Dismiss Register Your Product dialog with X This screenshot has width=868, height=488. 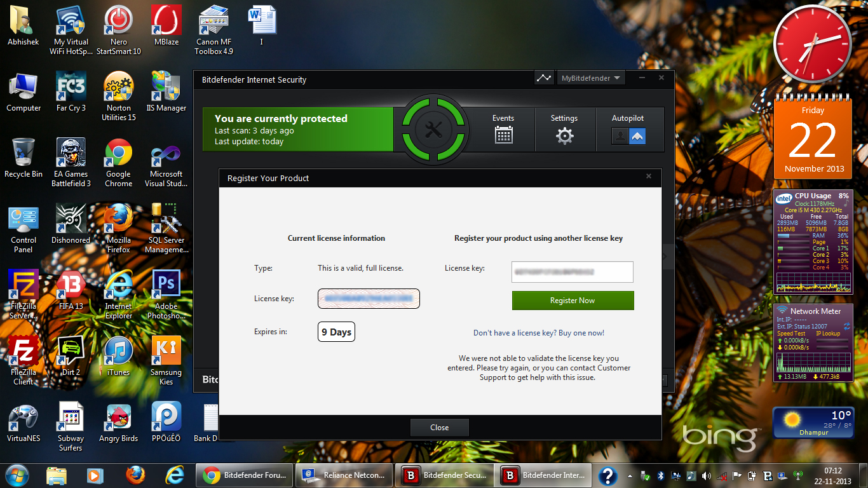649,177
